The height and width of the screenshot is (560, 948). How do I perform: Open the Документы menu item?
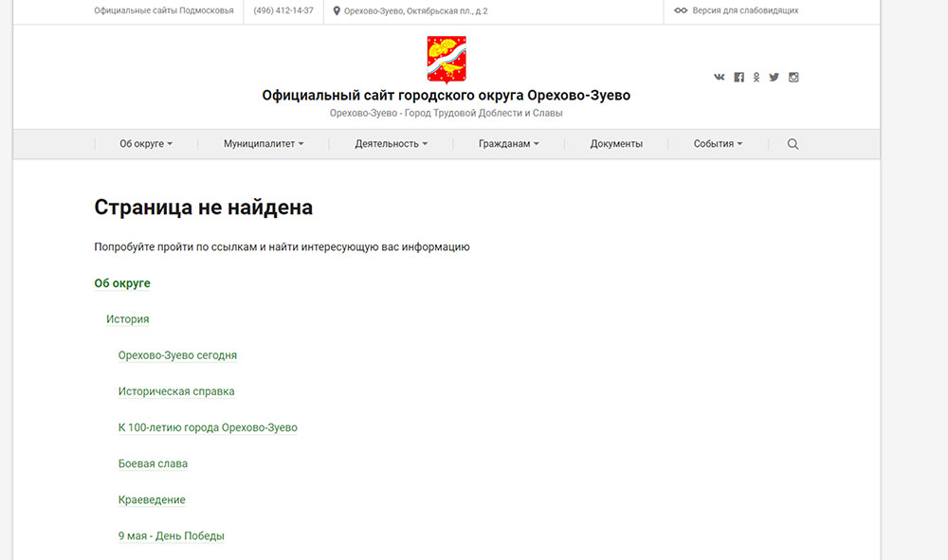(616, 144)
